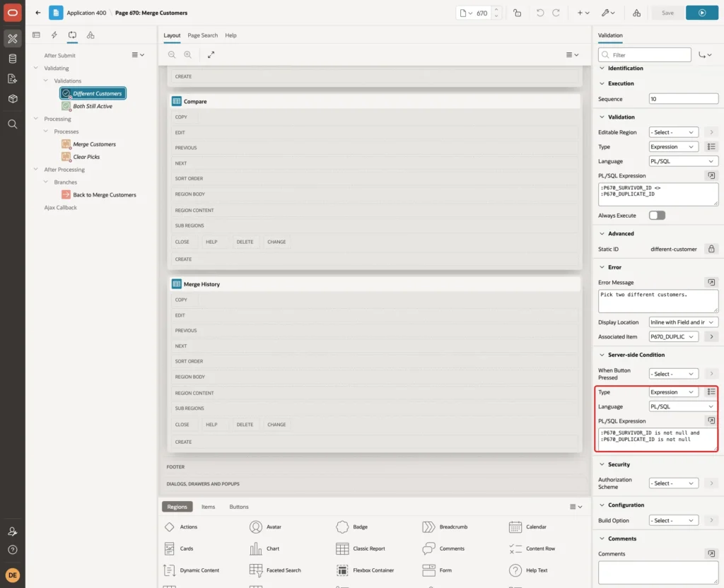Open Gallery package icon in sidebar
This screenshot has height=588, width=724.
[x=13, y=98]
